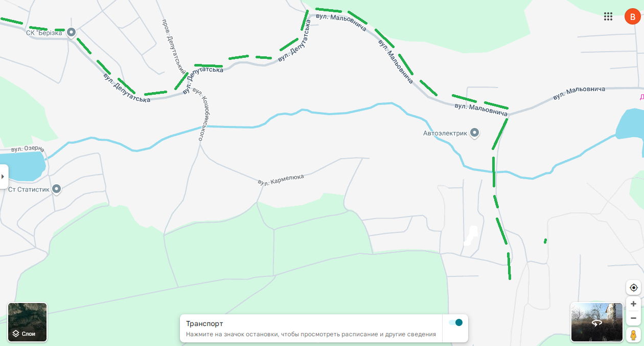Zoom in on the map
The width and height of the screenshot is (644, 346).
click(x=634, y=304)
